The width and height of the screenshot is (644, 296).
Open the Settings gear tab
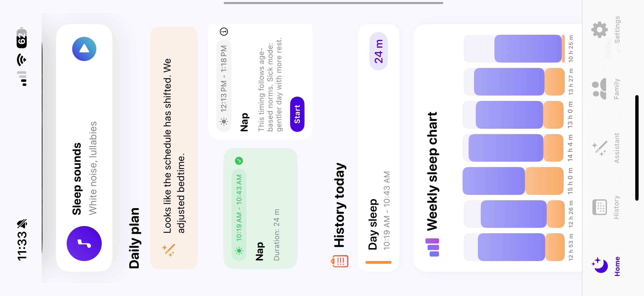click(x=603, y=30)
